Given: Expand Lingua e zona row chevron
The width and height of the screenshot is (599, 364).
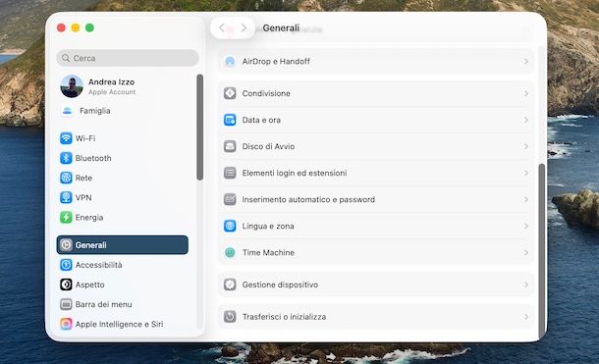Looking at the screenshot, I should click(x=526, y=227).
